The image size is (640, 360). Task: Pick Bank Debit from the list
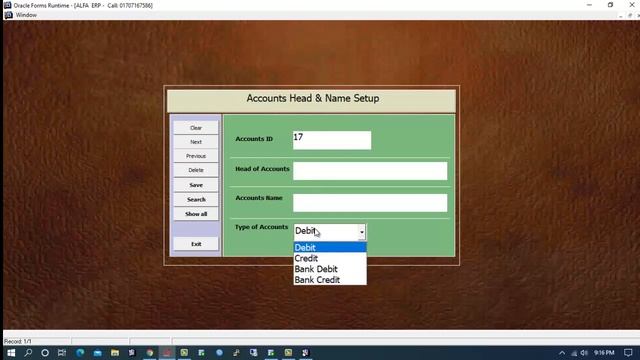tap(330, 269)
